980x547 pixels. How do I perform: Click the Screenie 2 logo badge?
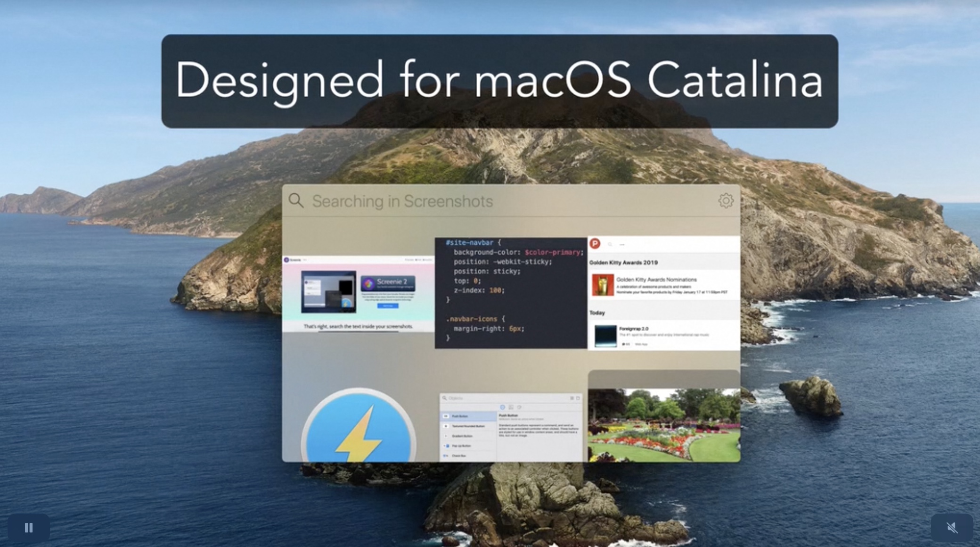click(388, 283)
